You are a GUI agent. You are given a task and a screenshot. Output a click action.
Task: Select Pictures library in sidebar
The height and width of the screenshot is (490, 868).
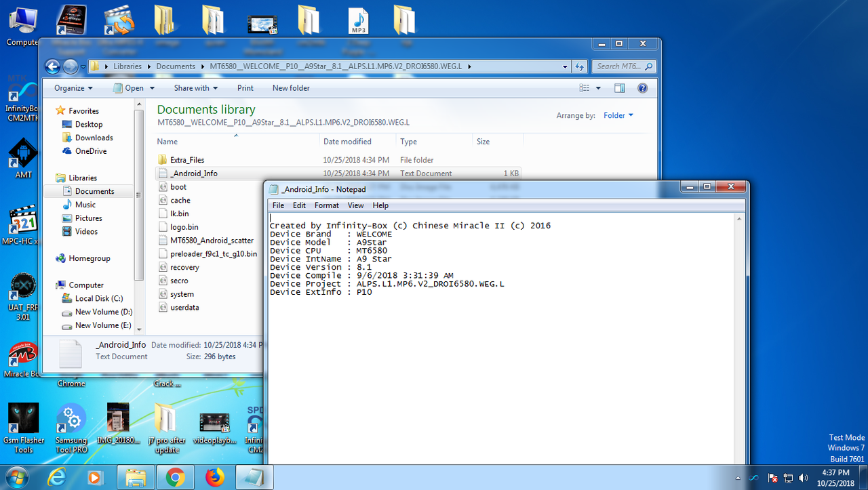click(x=89, y=218)
